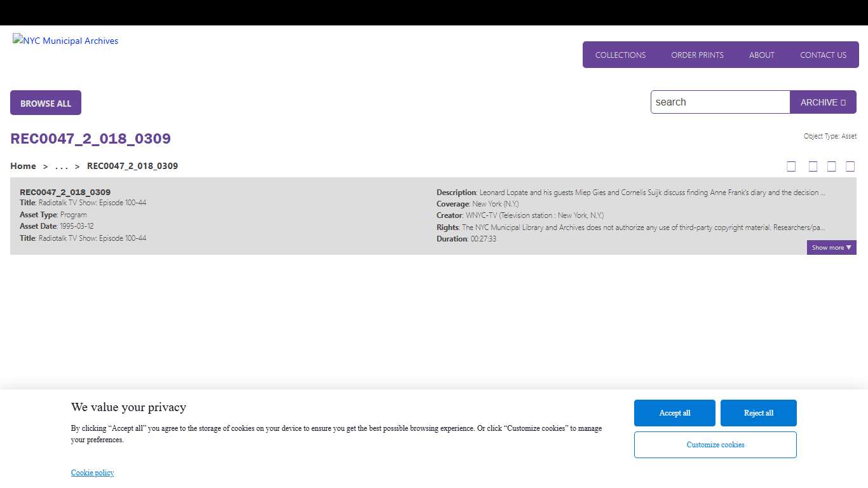The image size is (868, 488).
Task: Click the second asset action icon
Action: [813, 166]
